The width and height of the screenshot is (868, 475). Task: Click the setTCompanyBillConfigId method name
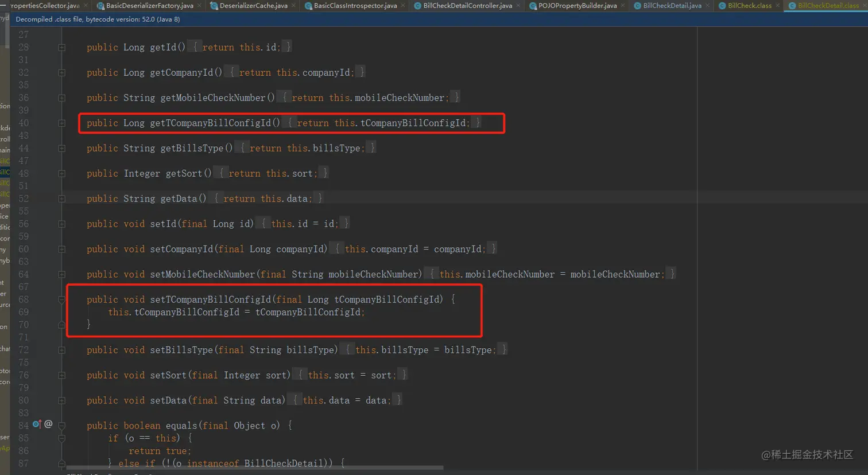tap(210, 299)
